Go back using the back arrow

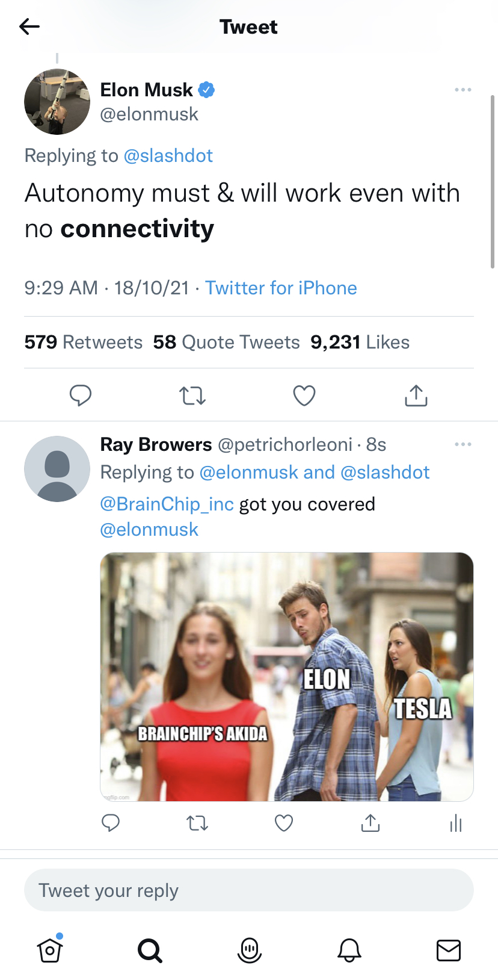pos(29,26)
